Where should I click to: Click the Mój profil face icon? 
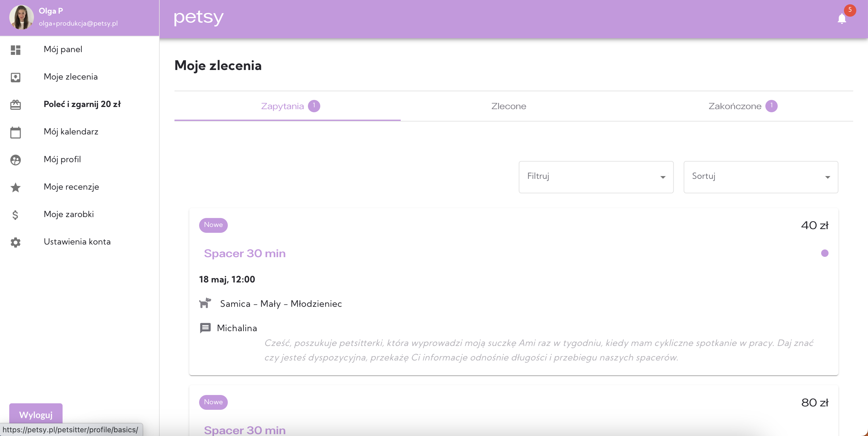pyautogui.click(x=15, y=159)
